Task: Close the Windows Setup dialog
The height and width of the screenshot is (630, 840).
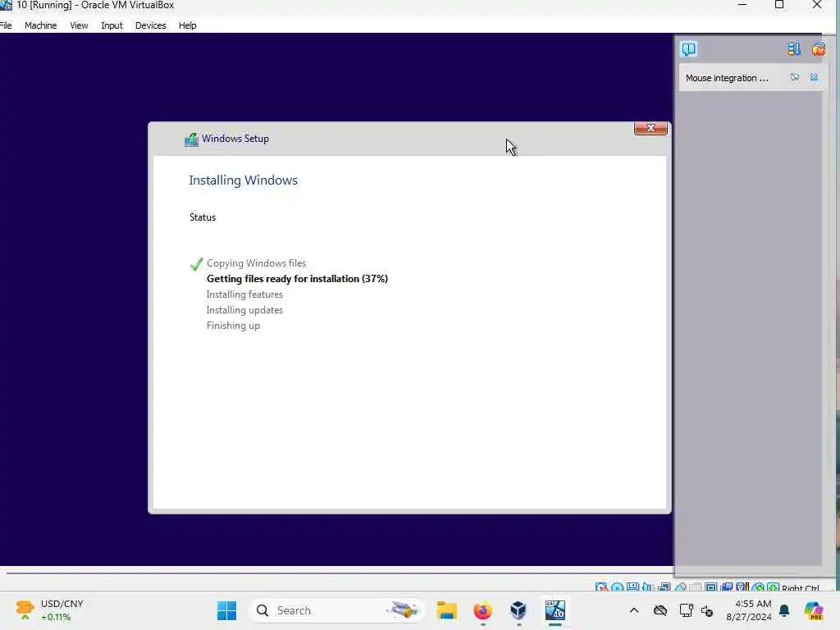Action: (x=651, y=128)
